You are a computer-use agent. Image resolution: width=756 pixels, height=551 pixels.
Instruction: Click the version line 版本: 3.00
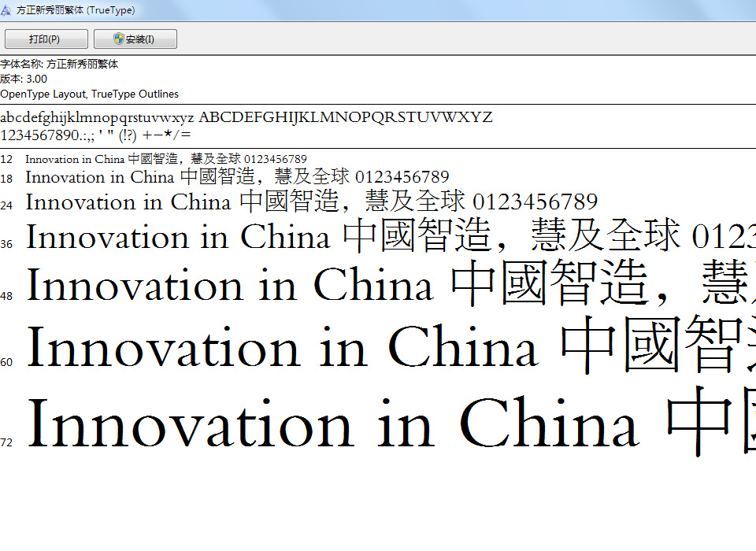[24, 79]
